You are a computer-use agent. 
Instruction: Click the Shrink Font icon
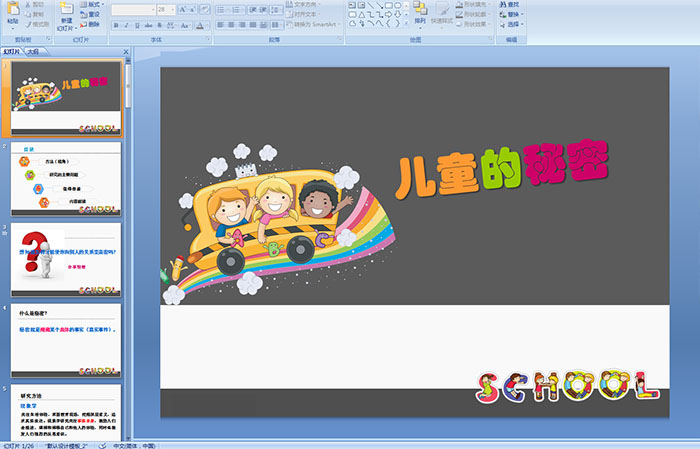[192, 10]
